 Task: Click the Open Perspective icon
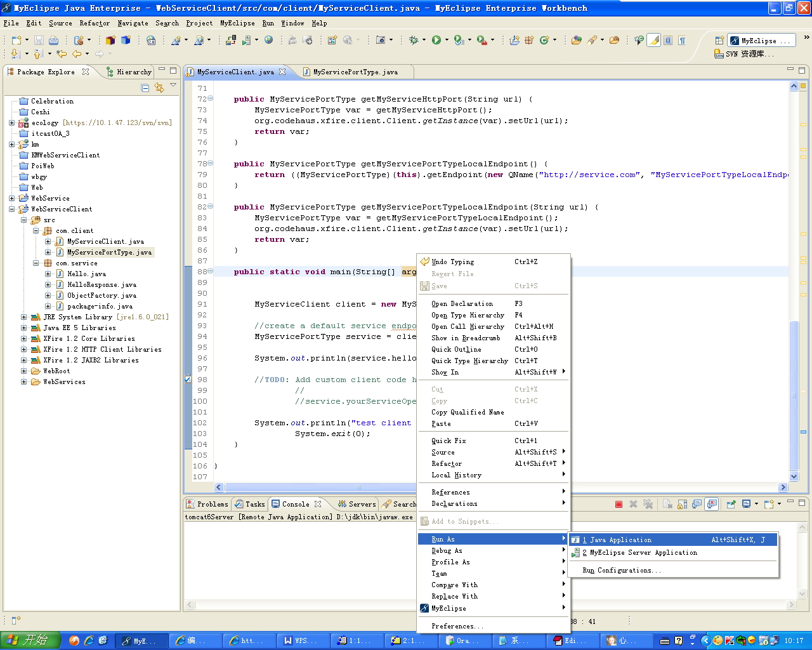click(x=719, y=41)
